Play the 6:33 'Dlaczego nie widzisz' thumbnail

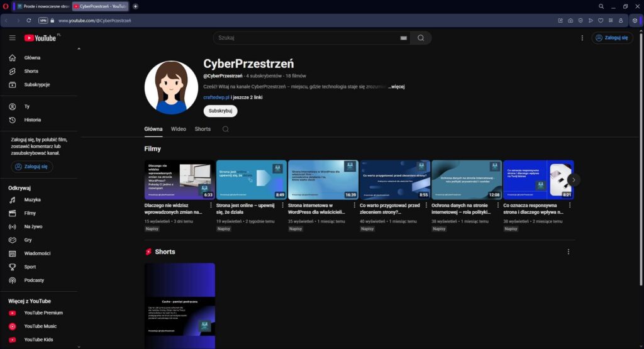point(179,180)
